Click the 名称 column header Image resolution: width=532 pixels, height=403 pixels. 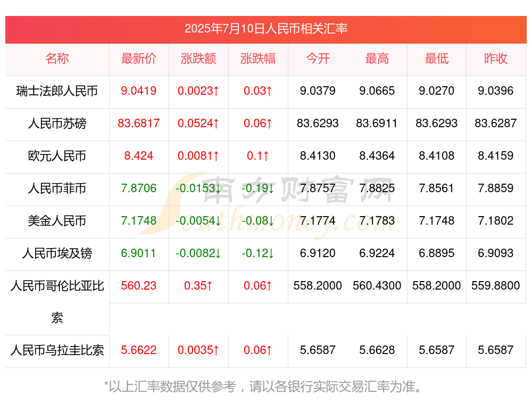(x=57, y=59)
